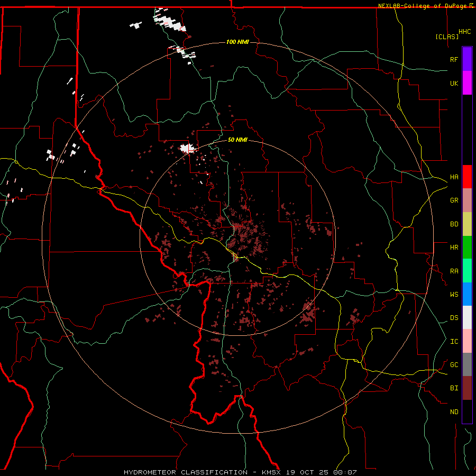Click the WS blue legend color block
Image resolution: width=476 pixels, height=476 pixels.
pyautogui.click(x=467, y=294)
